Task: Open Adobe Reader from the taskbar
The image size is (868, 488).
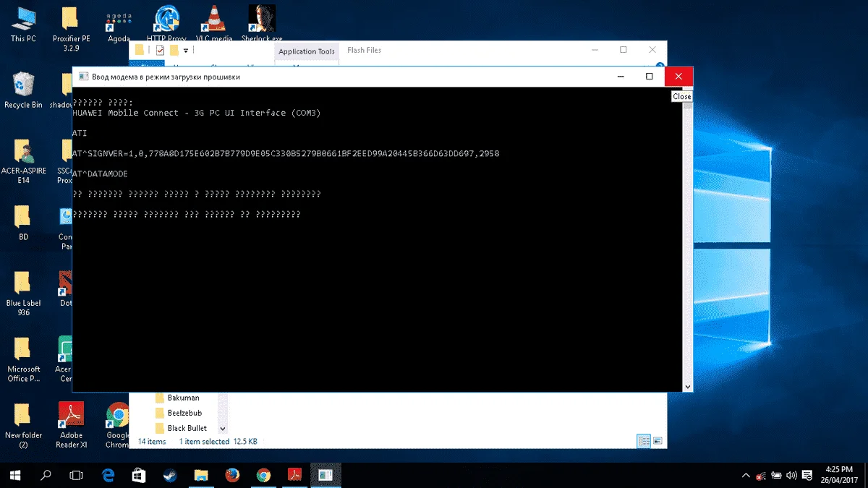Action: click(294, 476)
